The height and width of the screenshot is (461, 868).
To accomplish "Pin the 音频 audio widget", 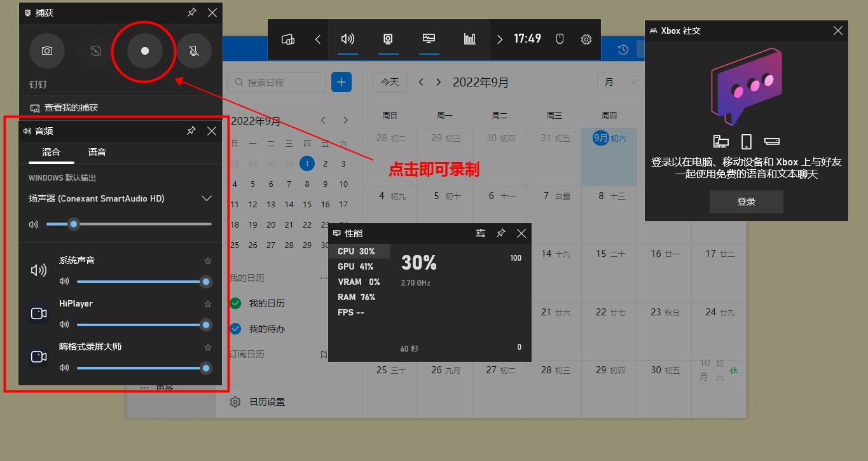I will (191, 131).
